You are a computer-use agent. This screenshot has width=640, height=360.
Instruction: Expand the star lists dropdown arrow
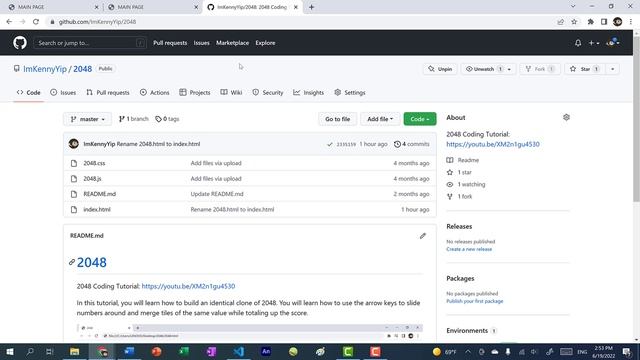click(x=612, y=69)
